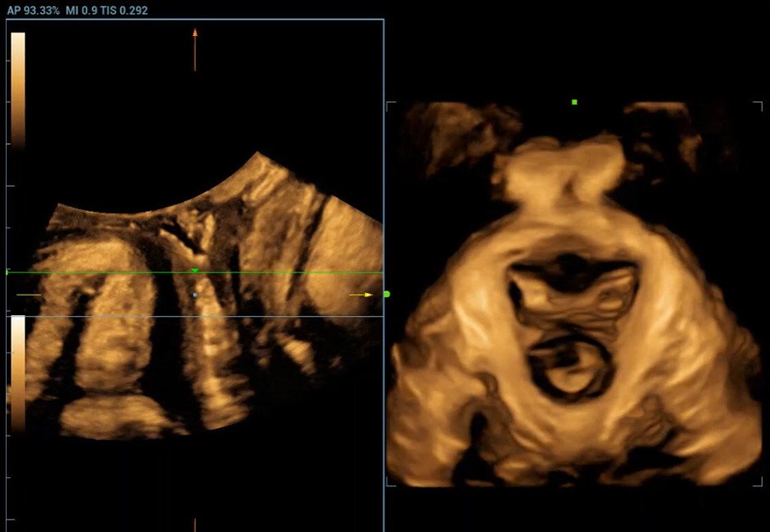The image size is (770, 532).
Task: Click the lower sepia color scale bar
Action: 18,372
